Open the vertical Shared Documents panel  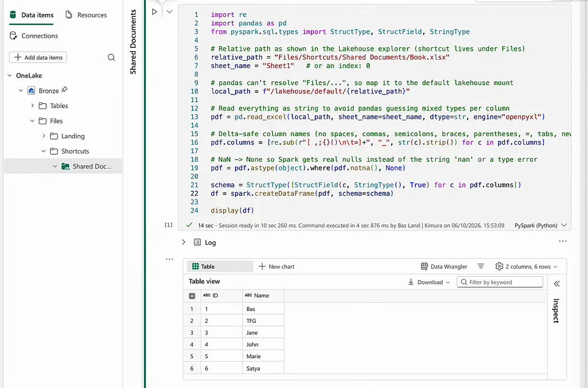[x=133, y=42]
